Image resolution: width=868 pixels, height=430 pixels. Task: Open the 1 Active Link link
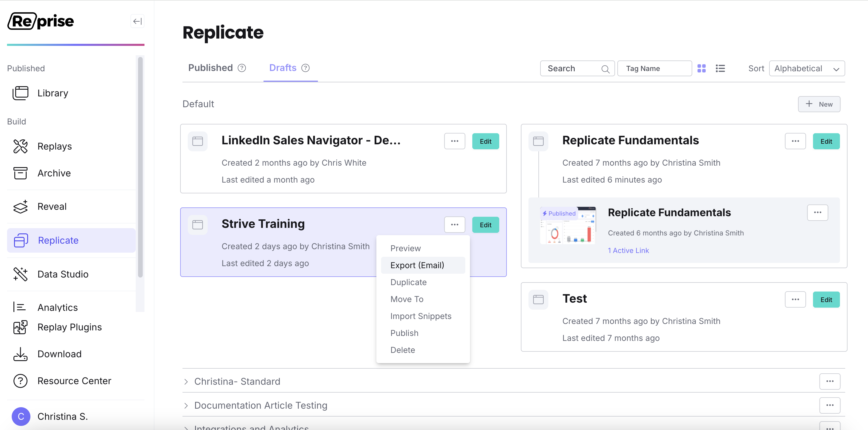click(628, 250)
